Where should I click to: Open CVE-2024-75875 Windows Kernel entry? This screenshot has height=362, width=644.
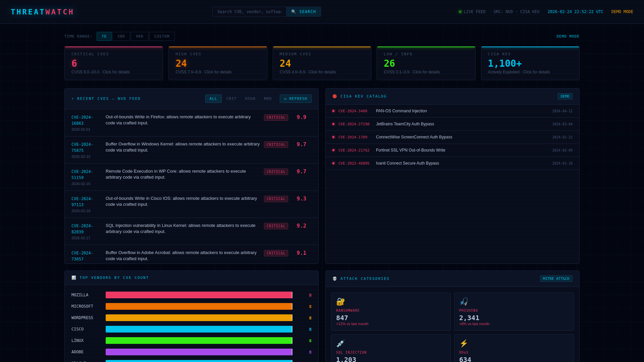192,150
